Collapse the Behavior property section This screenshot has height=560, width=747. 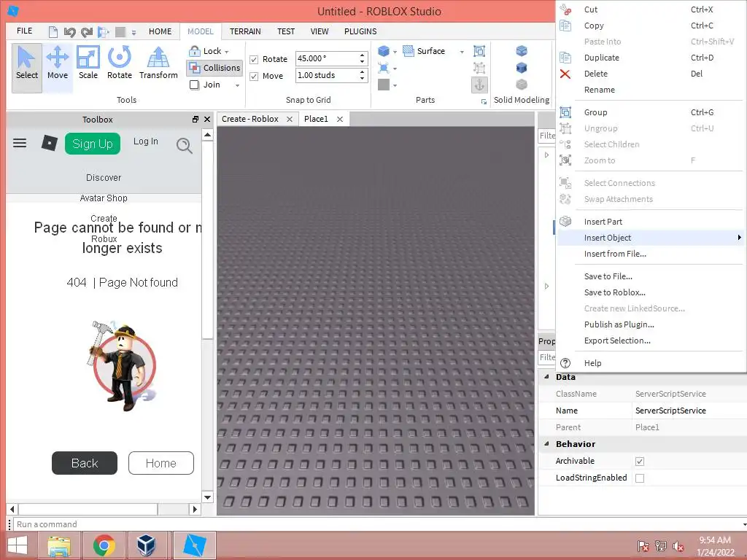coord(546,443)
